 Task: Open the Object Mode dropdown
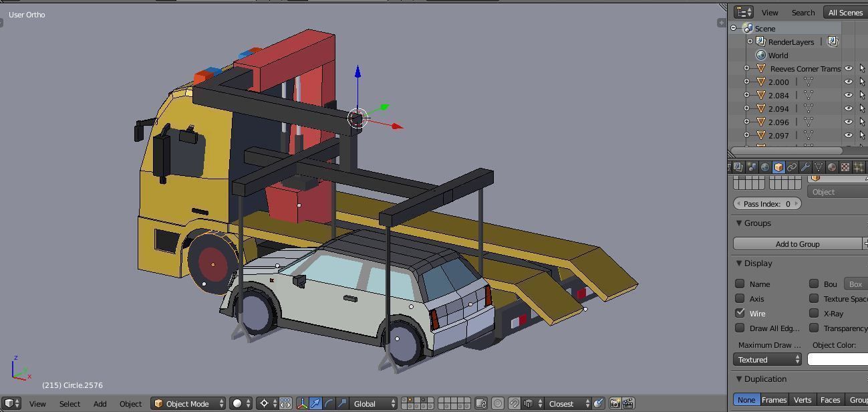click(x=189, y=403)
